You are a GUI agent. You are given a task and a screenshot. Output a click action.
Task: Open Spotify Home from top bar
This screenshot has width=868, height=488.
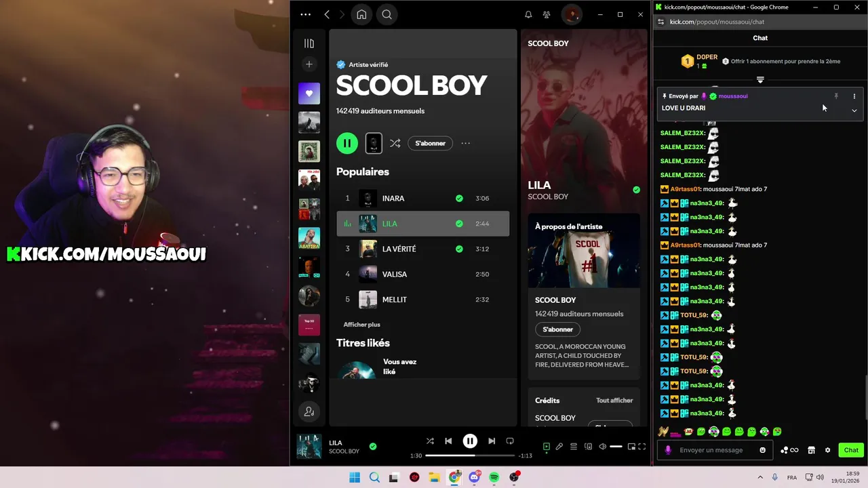click(361, 14)
